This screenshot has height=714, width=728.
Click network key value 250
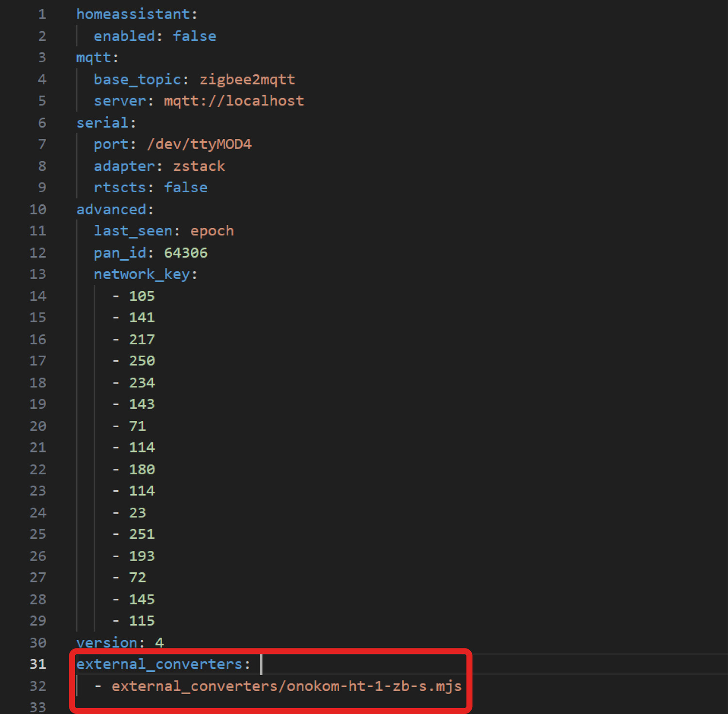[142, 361]
